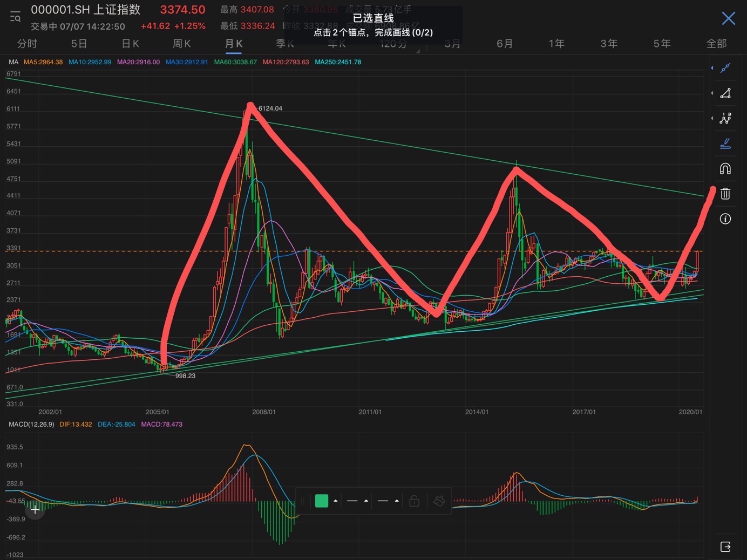This screenshot has height=560, width=747.
Task: Click the plus button near MACD panel
Action: (x=35, y=509)
